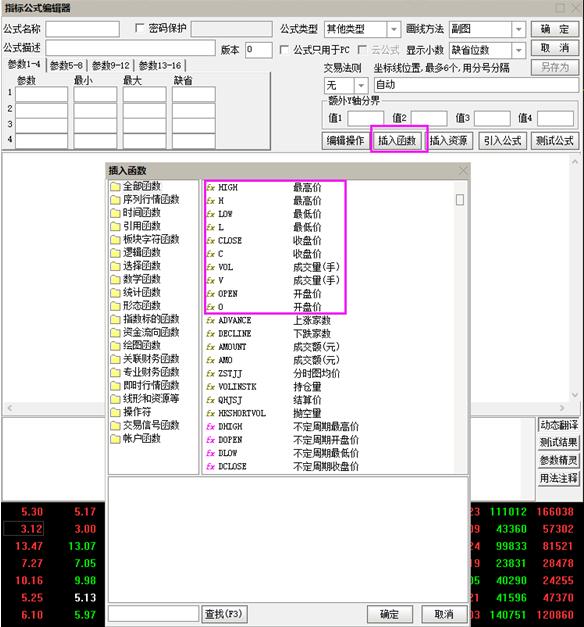Open the 形态函数 folder icon

pyautogui.click(x=116, y=306)
